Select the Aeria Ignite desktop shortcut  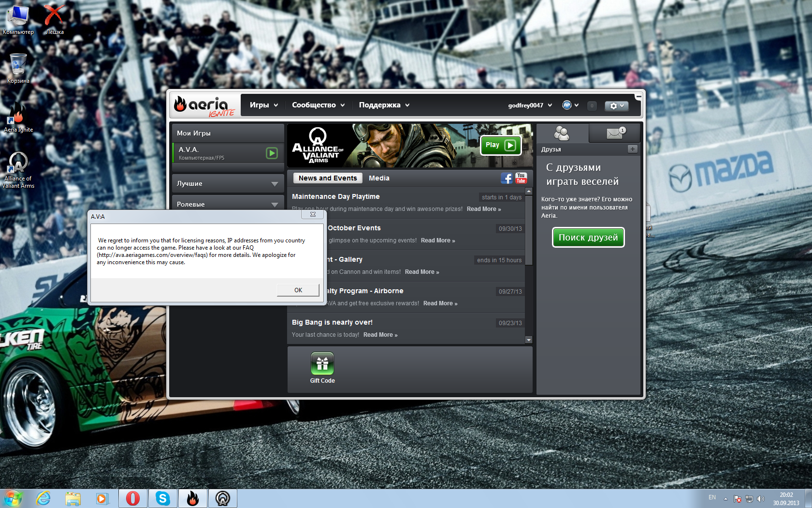coord(18,117)
